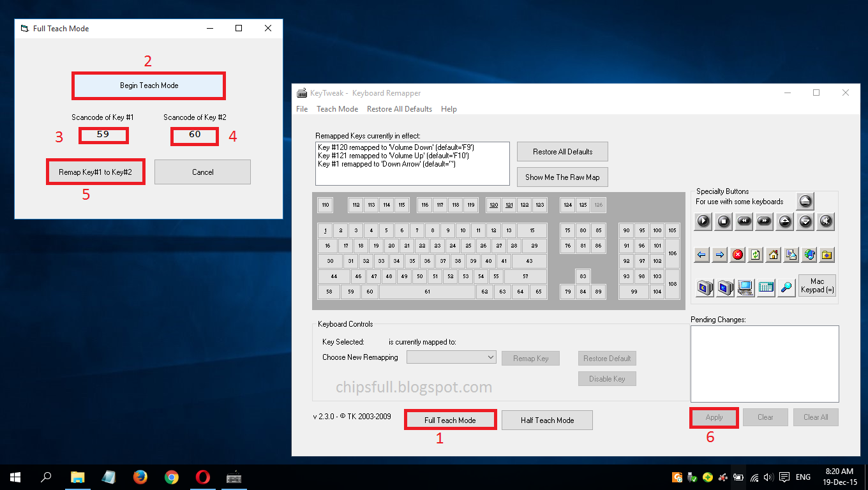Cancel the Full Teach Mode dialog

click(202, 172)
